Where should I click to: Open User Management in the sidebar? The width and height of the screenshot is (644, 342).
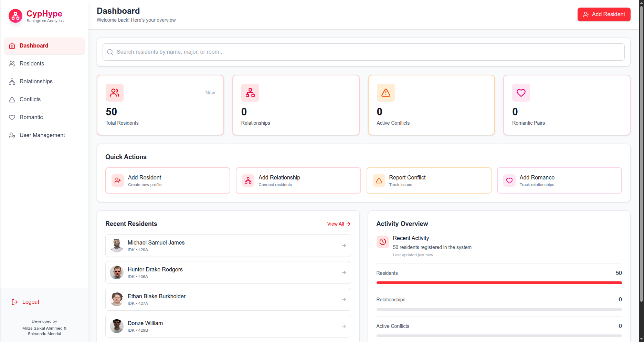44,135
